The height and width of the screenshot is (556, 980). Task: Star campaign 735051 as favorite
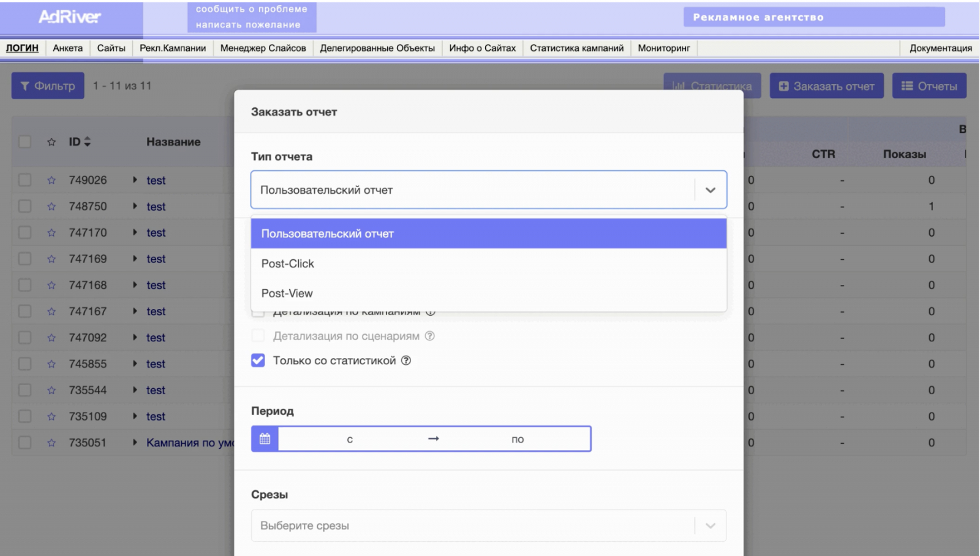[51, 443]
